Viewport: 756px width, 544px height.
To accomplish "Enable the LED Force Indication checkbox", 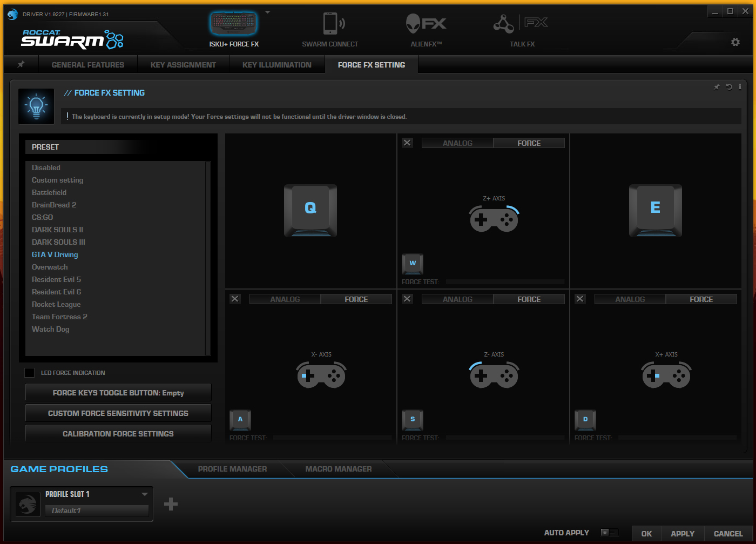I will (30, 373).
